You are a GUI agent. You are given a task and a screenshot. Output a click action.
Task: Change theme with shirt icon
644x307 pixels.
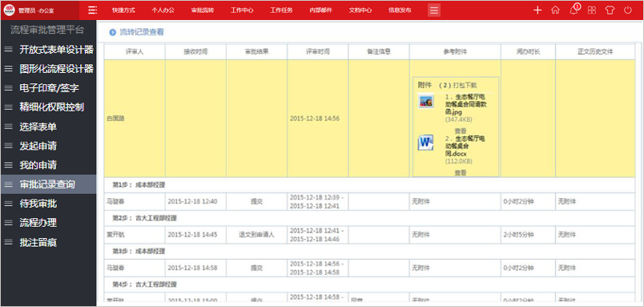[x=610, y=10]
